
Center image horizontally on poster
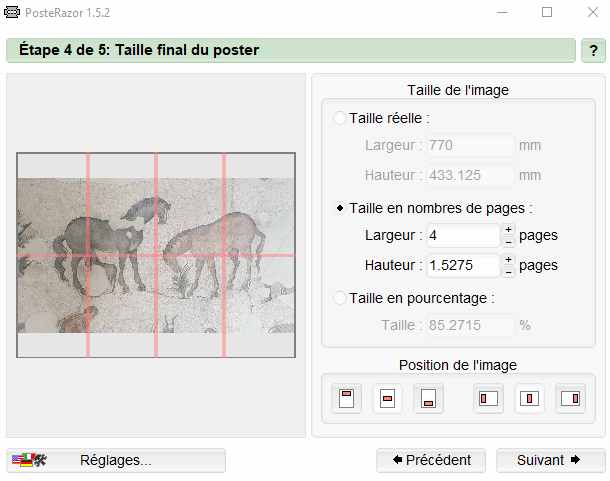[529, 398]
